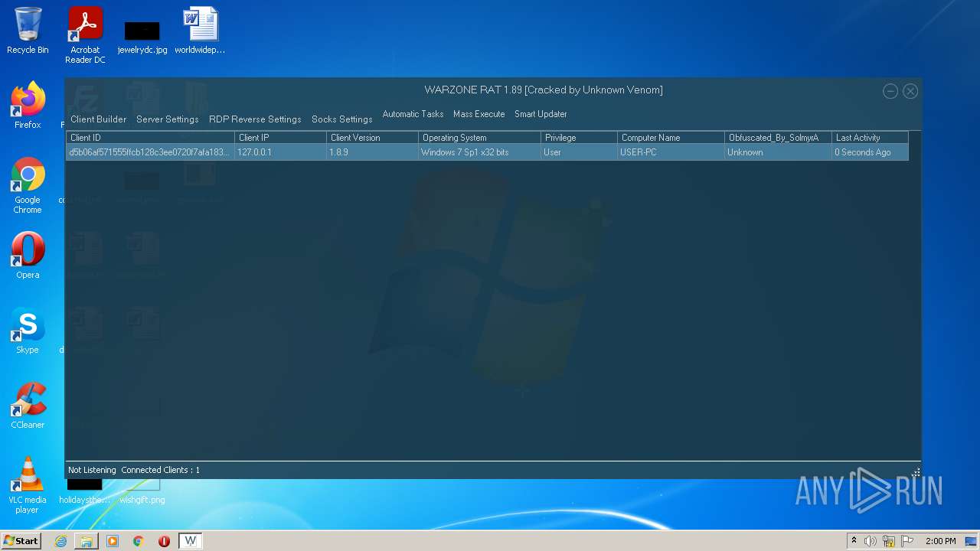Open Smart Updater menu
Screen dimensions: 980x551
pyautogui.click(x=541, y=114)
